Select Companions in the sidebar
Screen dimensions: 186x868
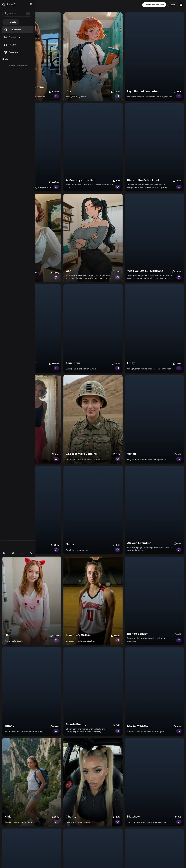click(x=17, y=30)
